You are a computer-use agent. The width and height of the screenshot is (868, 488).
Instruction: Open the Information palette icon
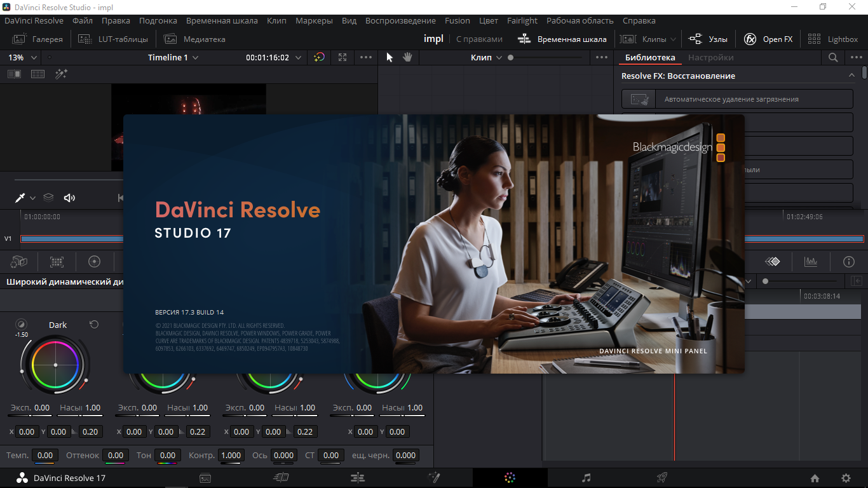pyautogui.click(x=849, y=261)
